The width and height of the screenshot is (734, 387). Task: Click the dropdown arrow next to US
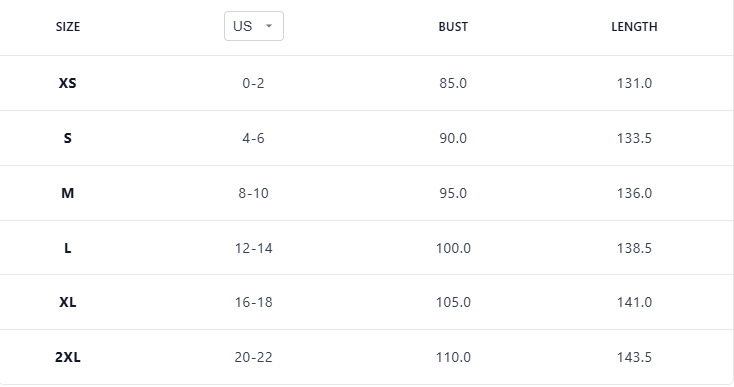[269, 26]
